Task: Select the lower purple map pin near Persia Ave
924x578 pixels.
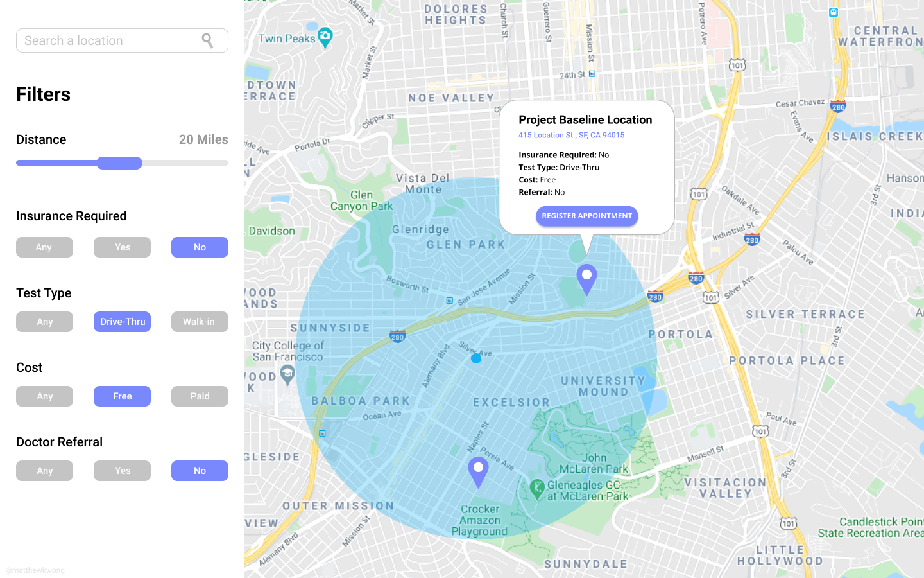Action: pyautogui.click(x=478, y=472)
